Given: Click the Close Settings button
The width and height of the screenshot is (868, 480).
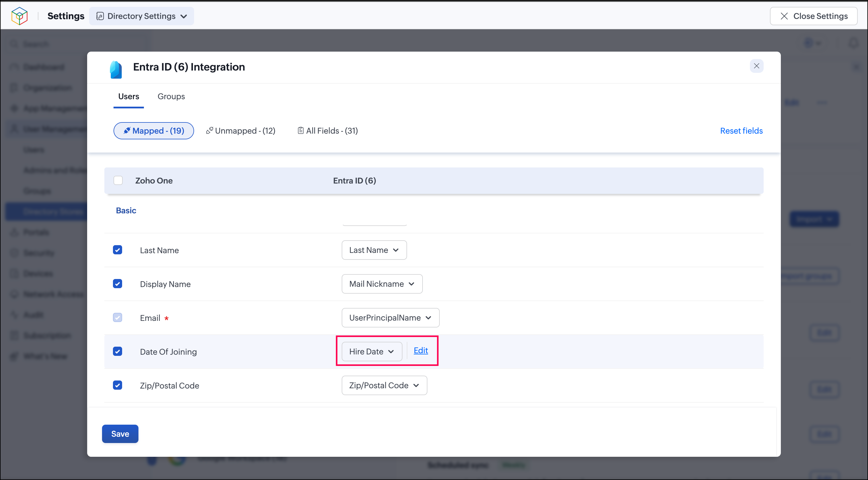Looking at the screenshot, I should point(814,16).
